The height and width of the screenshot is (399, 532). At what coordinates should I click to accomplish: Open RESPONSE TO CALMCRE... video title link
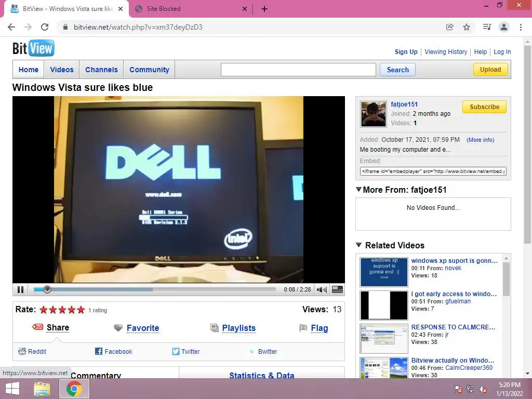pyautogui.click(x=453, y=327)
